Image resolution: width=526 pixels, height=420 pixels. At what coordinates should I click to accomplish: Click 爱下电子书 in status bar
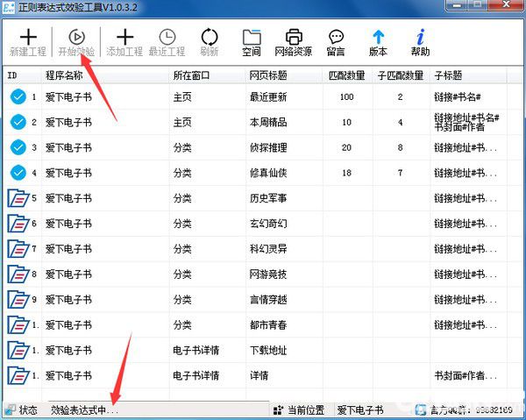tap(360, 410)
